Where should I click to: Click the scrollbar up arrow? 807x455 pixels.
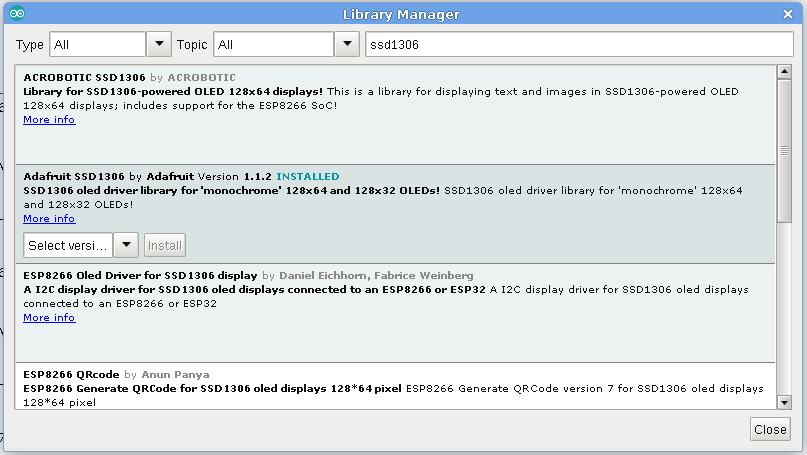785,73
